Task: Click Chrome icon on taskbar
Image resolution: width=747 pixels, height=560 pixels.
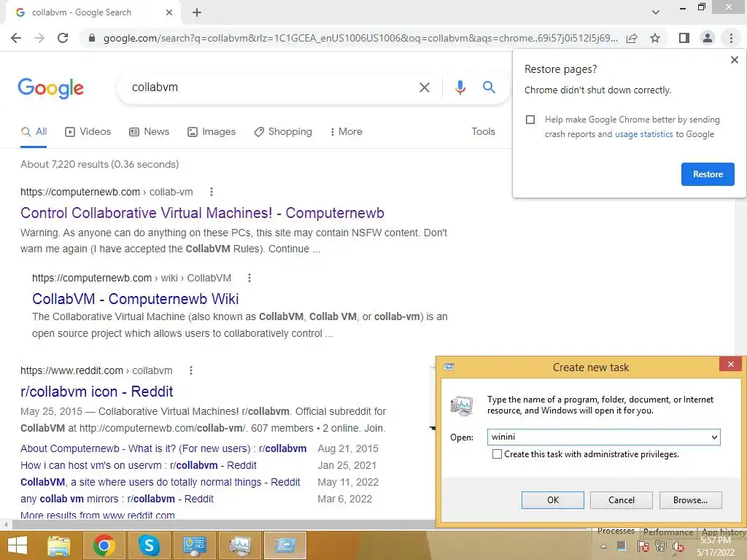Action: [104, 545]
